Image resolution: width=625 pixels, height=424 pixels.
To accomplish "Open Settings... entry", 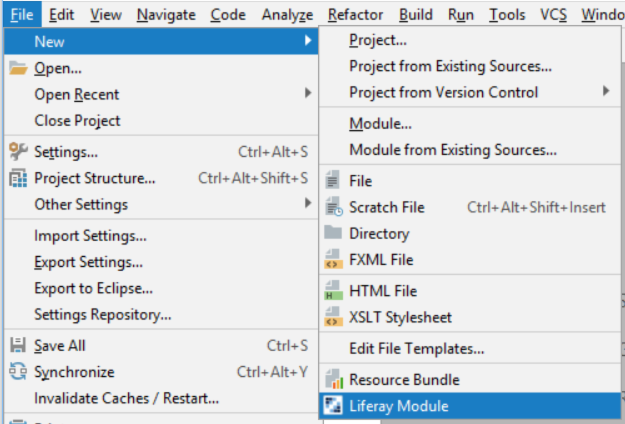I will pos(161,152).
